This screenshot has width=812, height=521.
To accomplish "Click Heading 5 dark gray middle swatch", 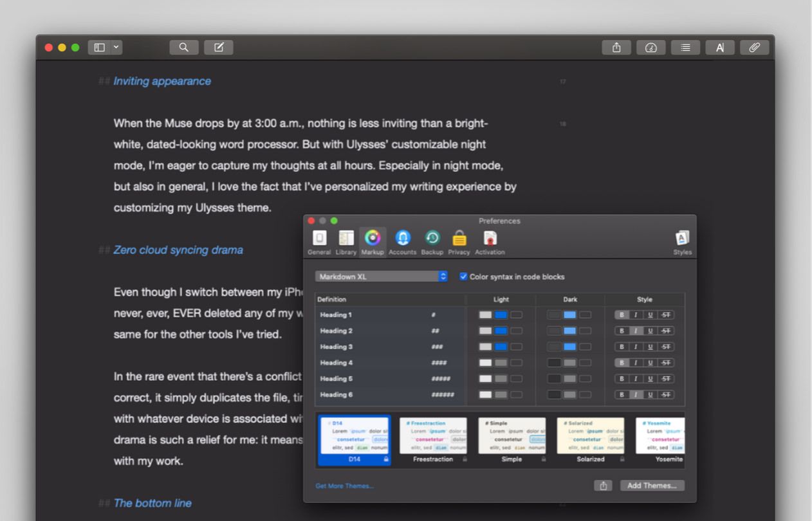I will 569,379.
